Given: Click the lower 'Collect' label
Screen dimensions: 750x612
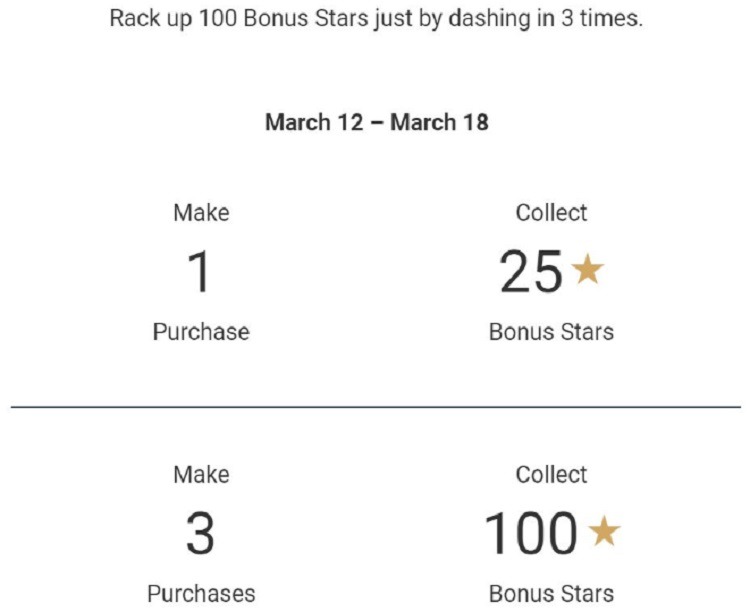Looking at the screenshot, I should (551, 475).
